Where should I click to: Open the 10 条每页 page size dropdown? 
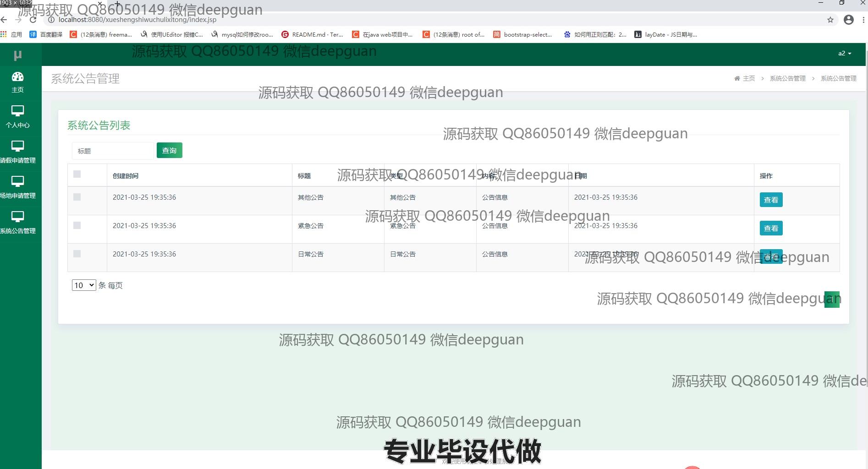(x=83, y=285)
